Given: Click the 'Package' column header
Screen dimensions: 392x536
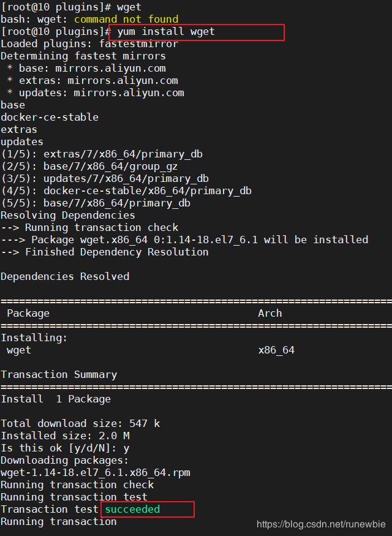Looking at the screenshot, I should (x=28, y=314).
